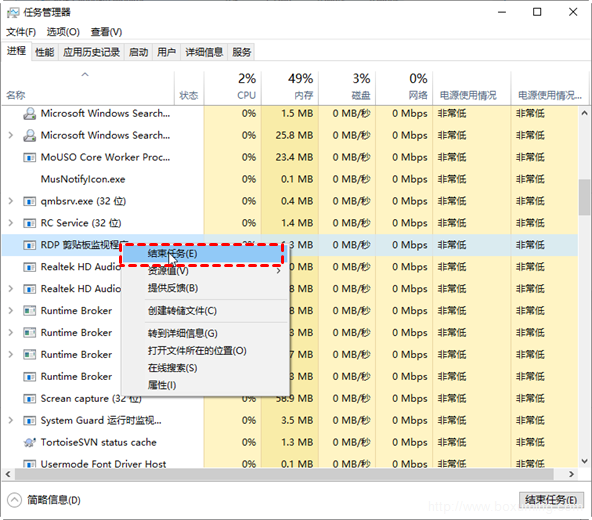Select the MusNotifyIcon.exe row
This screenshot has height=520, width=592.
click(x=290, y=179)
